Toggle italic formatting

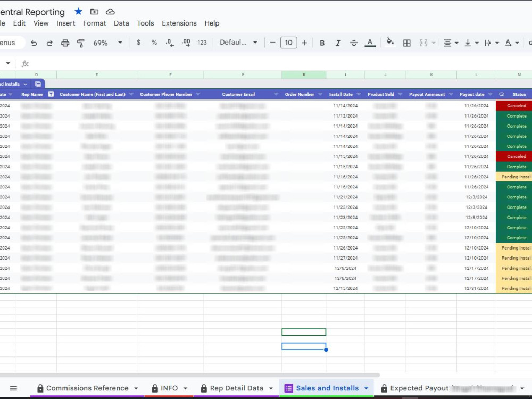point(338,43)
